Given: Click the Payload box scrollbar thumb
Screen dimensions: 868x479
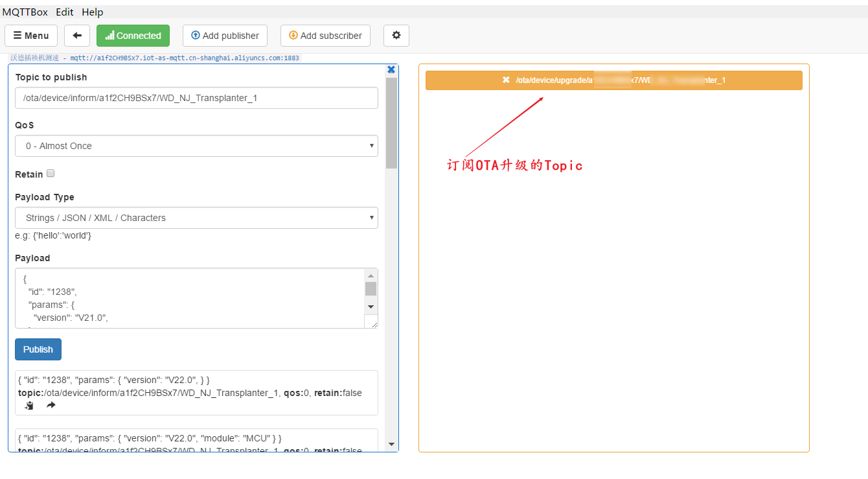Looking at the screenshot, I should coord(371,288).
